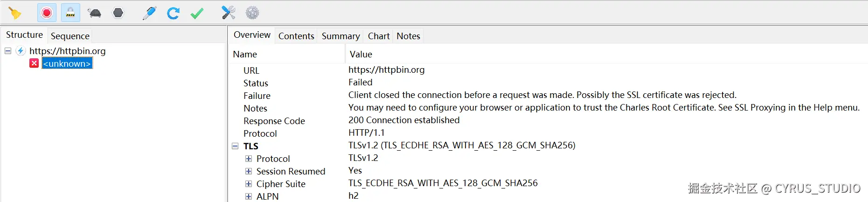Click the red X error icon

[34, 63]
